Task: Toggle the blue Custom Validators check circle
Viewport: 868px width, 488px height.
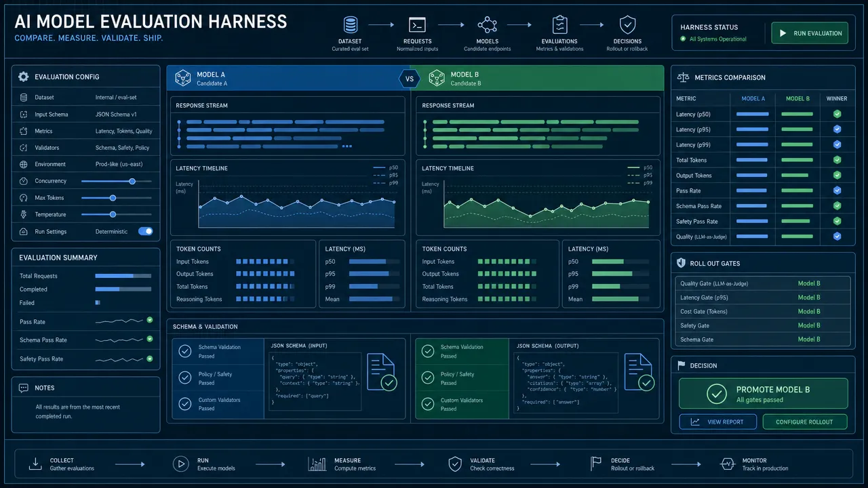Action: [x=185, y=404]
